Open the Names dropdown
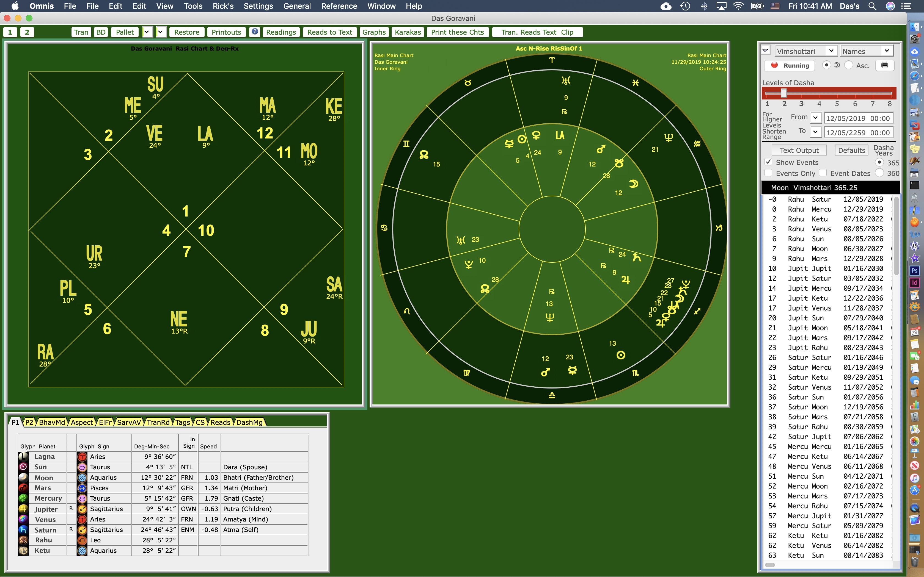 coord(887,51)
